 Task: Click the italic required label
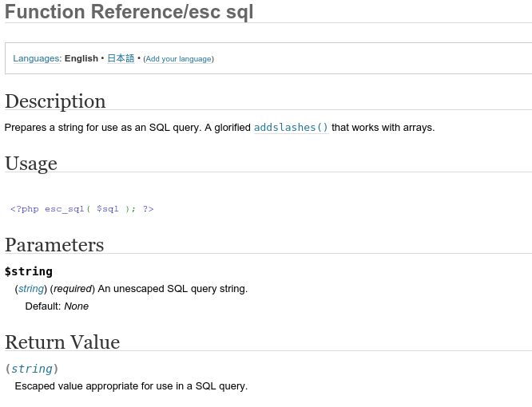coord(73,289)
